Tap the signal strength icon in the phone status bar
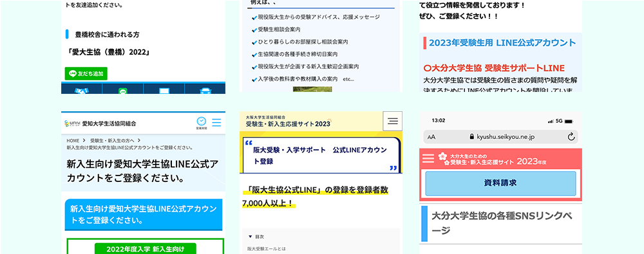The height and width of the screenshot is (254, 644). pyautogui.click(x=551, y=122)
